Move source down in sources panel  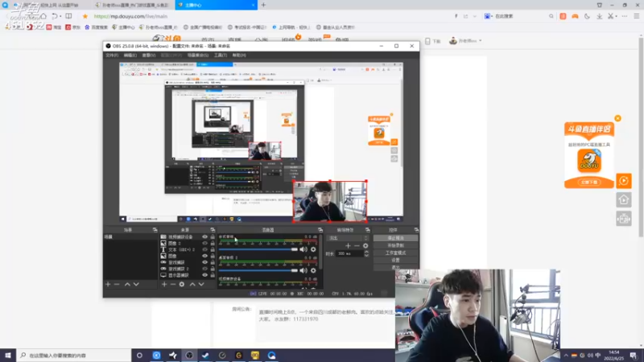(201, 284)
